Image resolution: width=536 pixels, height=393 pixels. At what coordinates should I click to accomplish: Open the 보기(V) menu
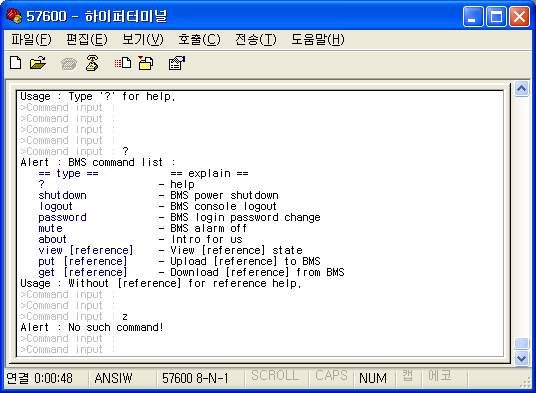pyautogui.click(x=143, y=40)
